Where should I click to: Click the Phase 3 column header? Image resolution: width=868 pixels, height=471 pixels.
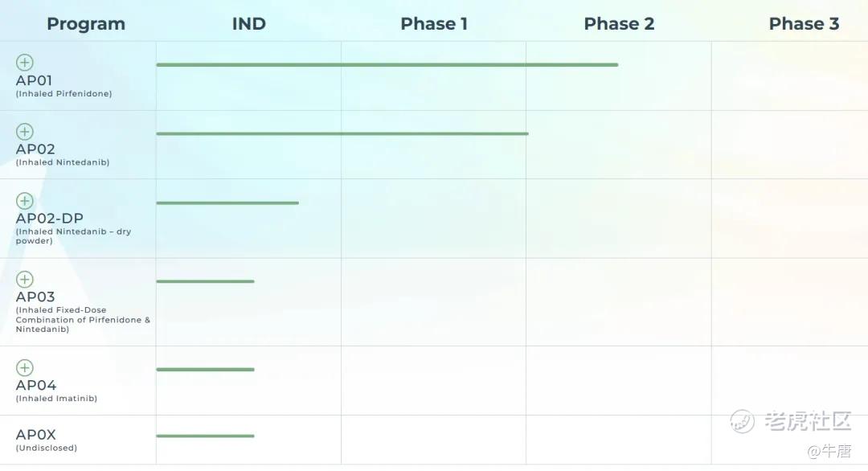pyautogui.click(x=804, y=24)
